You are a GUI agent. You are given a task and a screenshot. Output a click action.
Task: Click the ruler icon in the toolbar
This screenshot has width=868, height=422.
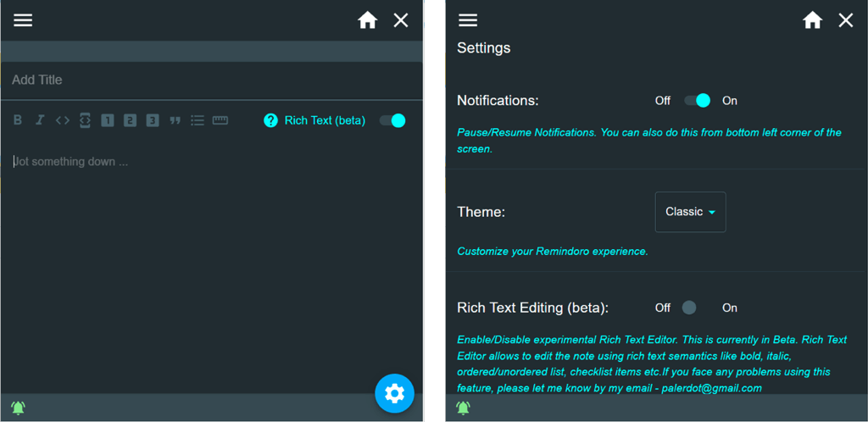tap(220, 120)
